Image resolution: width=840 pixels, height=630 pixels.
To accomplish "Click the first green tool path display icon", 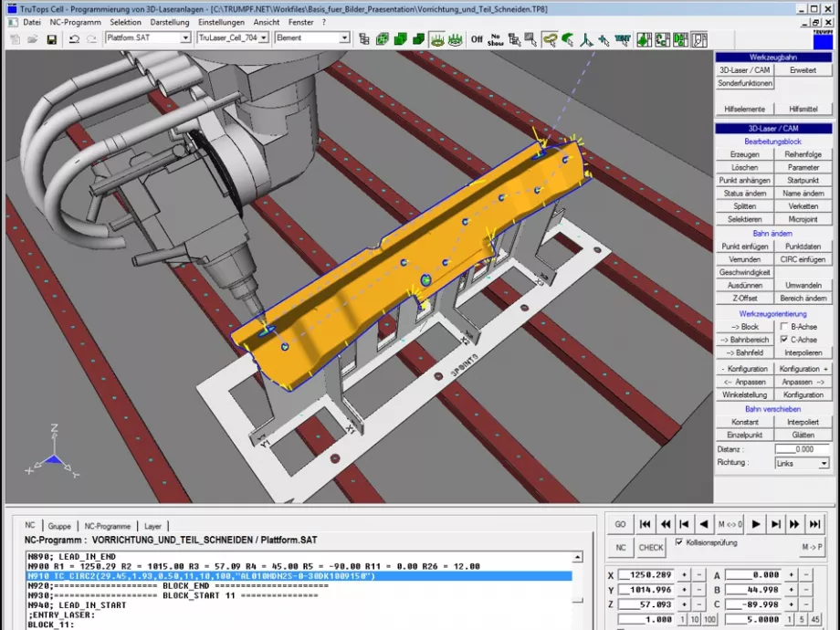I will tap(437, 39).
